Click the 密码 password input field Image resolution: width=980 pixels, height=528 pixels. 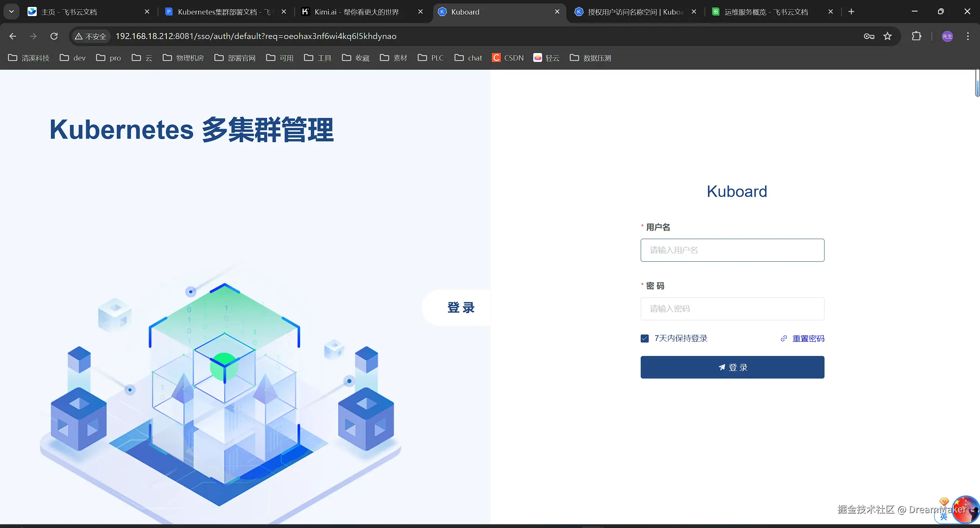click(732, 309)
